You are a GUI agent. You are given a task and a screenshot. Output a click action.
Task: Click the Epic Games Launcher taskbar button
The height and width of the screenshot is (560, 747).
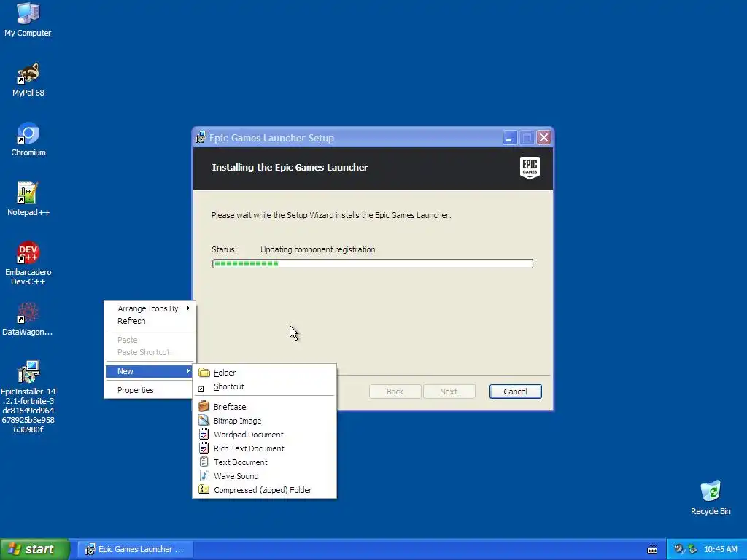[135, 549]
